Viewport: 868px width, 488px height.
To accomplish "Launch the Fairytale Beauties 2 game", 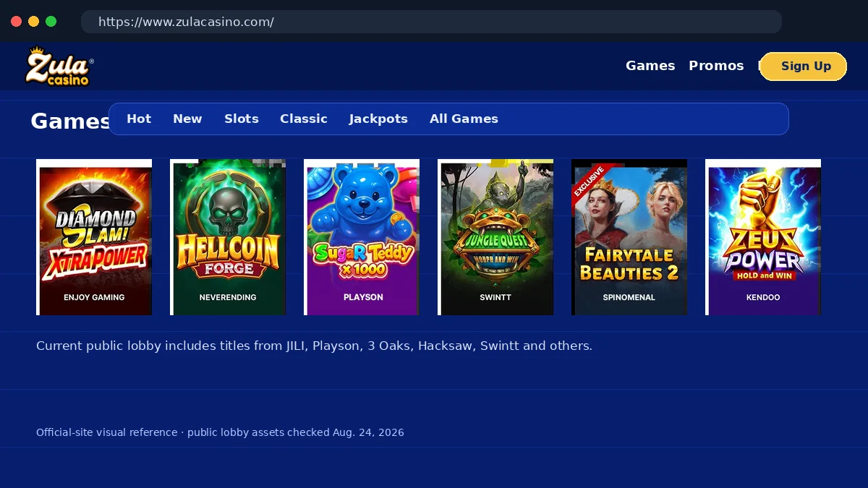I will coord(629,237).
